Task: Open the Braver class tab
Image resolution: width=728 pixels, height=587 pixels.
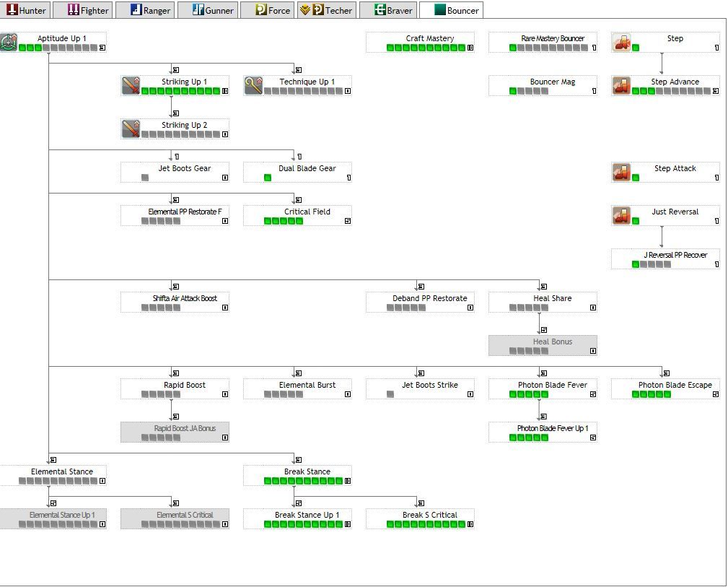Action: 394,10
